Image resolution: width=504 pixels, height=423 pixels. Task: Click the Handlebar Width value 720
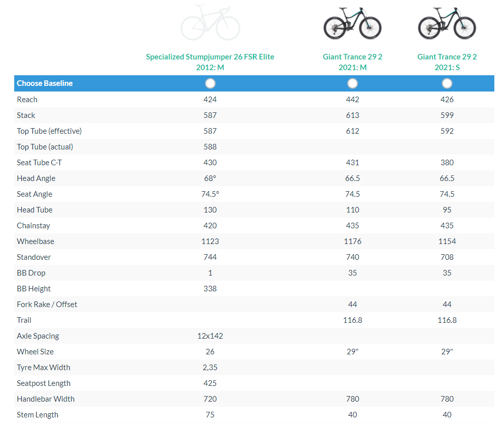[x=210, y=399]
